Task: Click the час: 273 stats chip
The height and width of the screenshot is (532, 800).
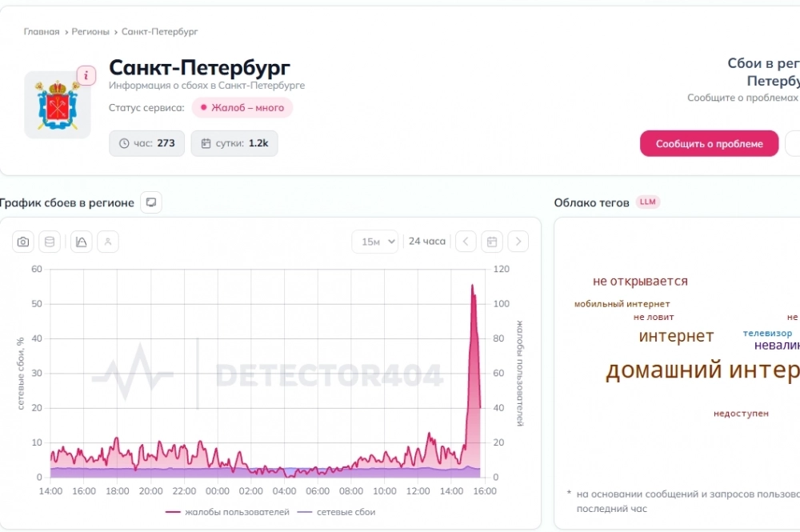Action: click(147, 143)
